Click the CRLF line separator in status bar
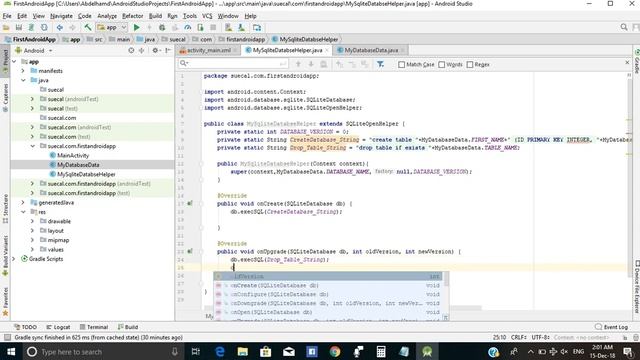640x360 pixels. click(518, 338)
